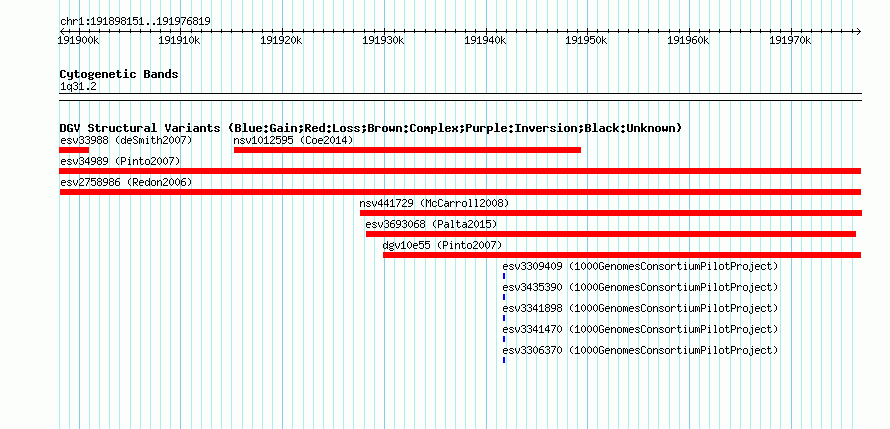Click the blue gain marker under esv3435390
The height and width of the screenshot is (429, 890).
504,297
